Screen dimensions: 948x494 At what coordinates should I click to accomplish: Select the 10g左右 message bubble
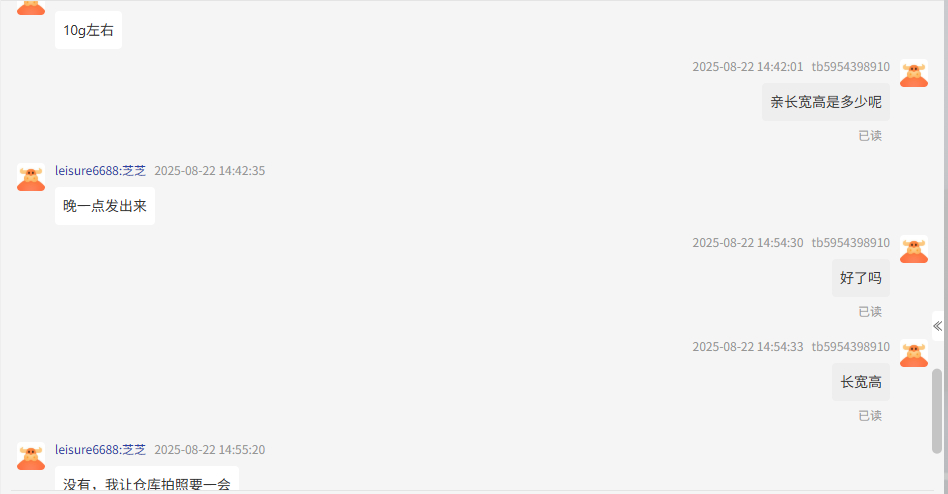pos(88,30)
